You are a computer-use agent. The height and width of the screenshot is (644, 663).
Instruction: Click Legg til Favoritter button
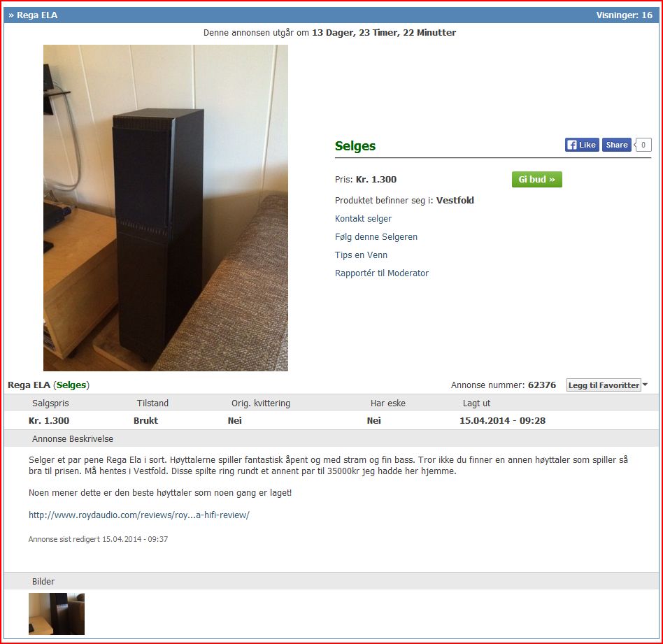(604, 385)
